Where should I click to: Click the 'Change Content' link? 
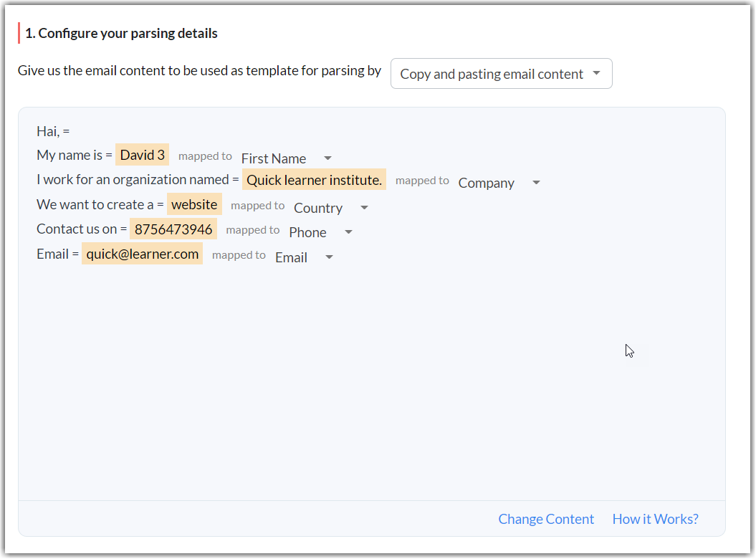[x=546, y=519]
